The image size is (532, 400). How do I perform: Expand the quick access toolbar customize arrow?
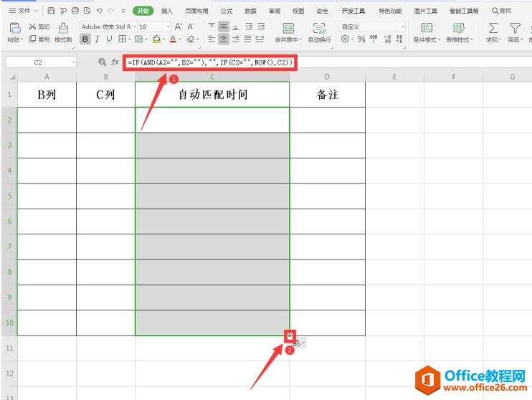coord(123,11)
